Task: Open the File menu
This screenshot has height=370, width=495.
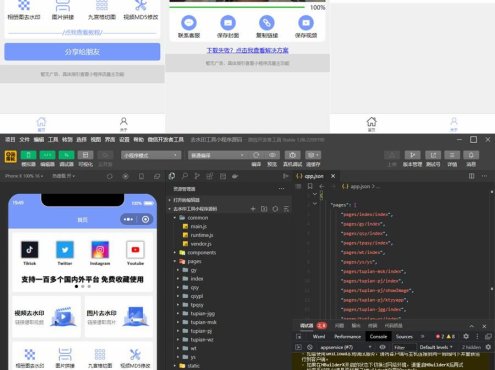Action: [24, 140]
